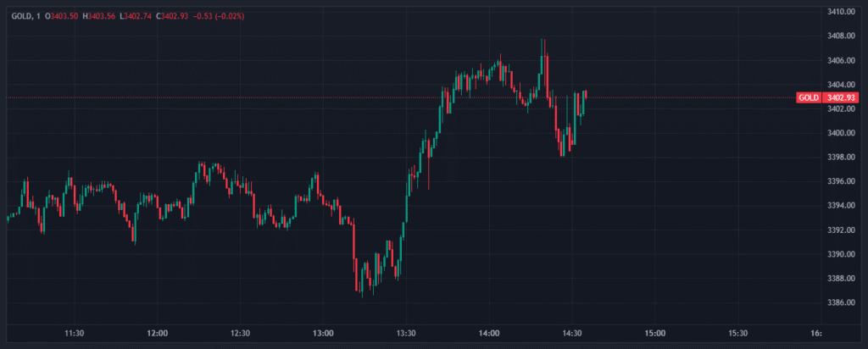Click the 3408.00 price axis label
Viewport: 868px width, 349px height.
[x=841, y=36]
